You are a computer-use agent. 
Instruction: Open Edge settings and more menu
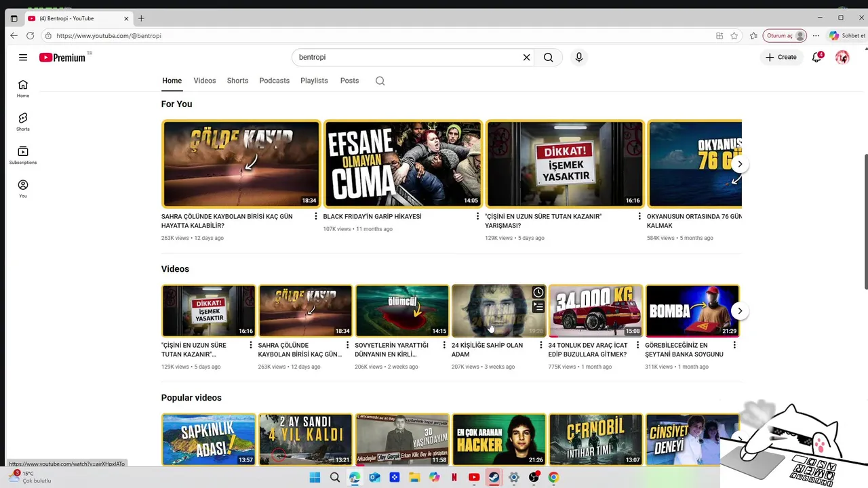click(x=816, y=36)
